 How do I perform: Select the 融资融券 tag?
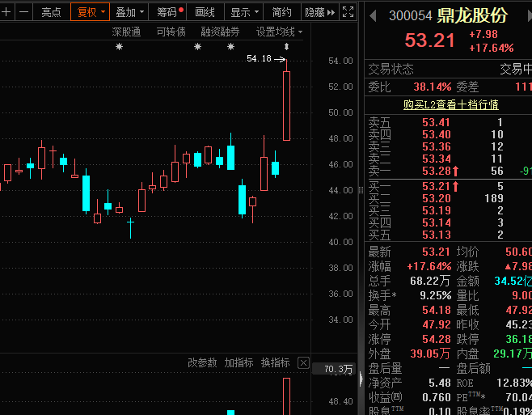click(x=220, y=32)
